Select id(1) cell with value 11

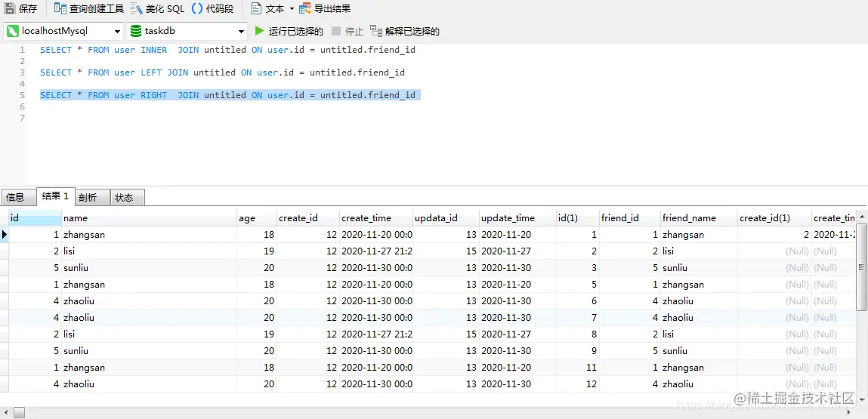click(x=578, y=368)
